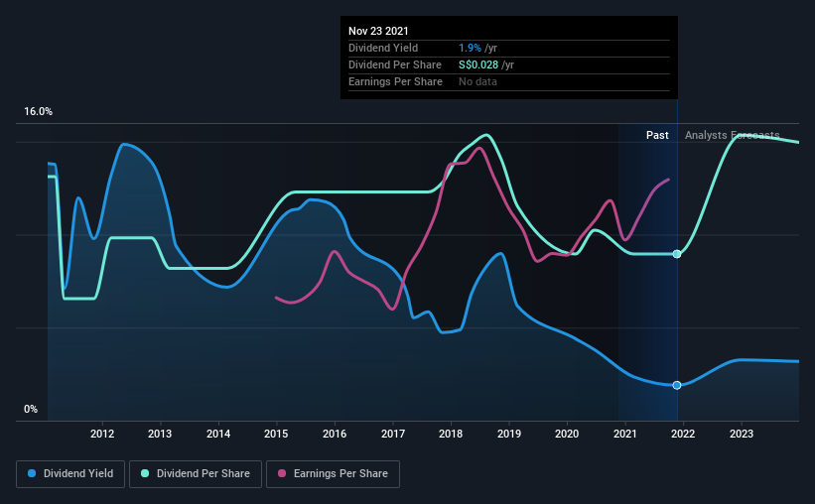This screenshot has width=815, height=504.
Task: Click the 2018 x-axis year label
Action: [451, 434]
